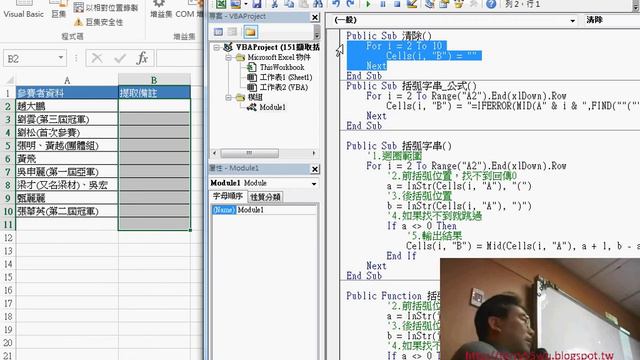The image size is (640, 360).
Task: Collapse the 模組 folder node
Action: (x=228, y=98)
